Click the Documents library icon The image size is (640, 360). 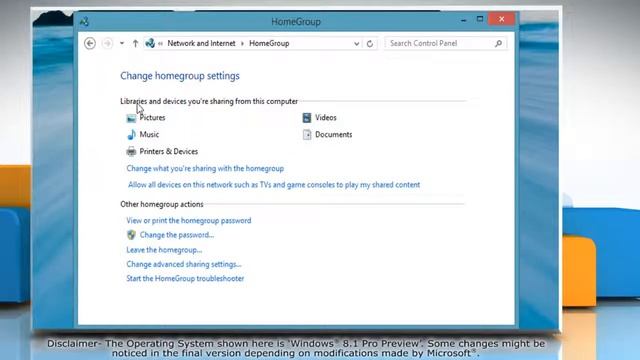[x=307, y=135]
